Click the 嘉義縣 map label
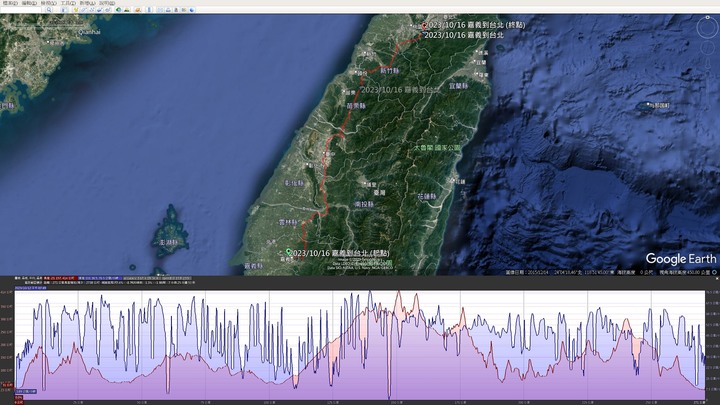Image resolution: width=720 pixels, height=405 pixels. pos(254,265)
